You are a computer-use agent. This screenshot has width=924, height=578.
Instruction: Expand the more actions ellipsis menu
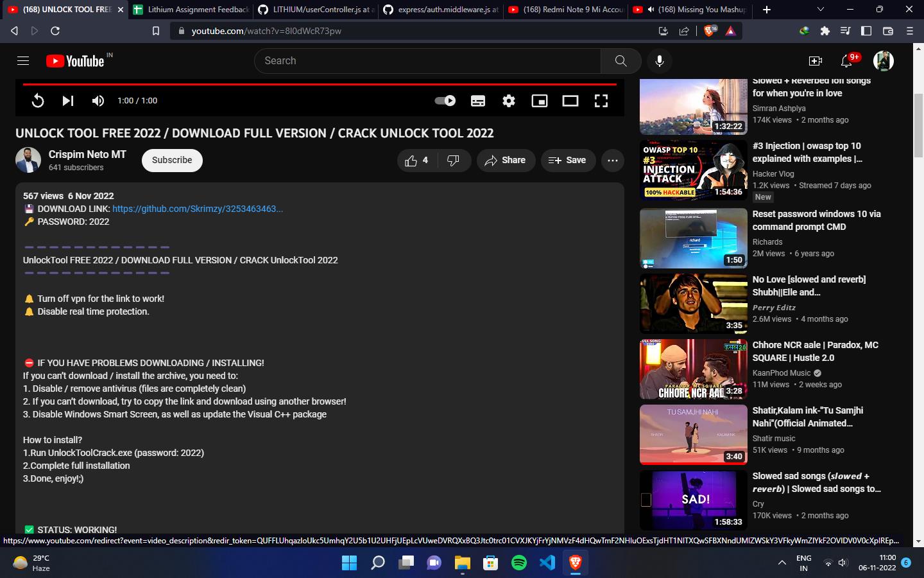613,161
